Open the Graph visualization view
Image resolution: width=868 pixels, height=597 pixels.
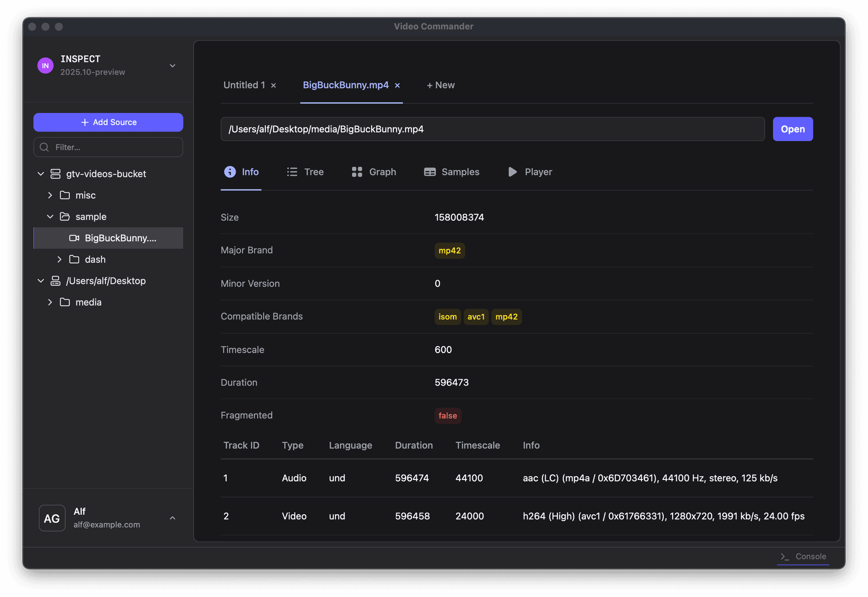coord(373,172)
